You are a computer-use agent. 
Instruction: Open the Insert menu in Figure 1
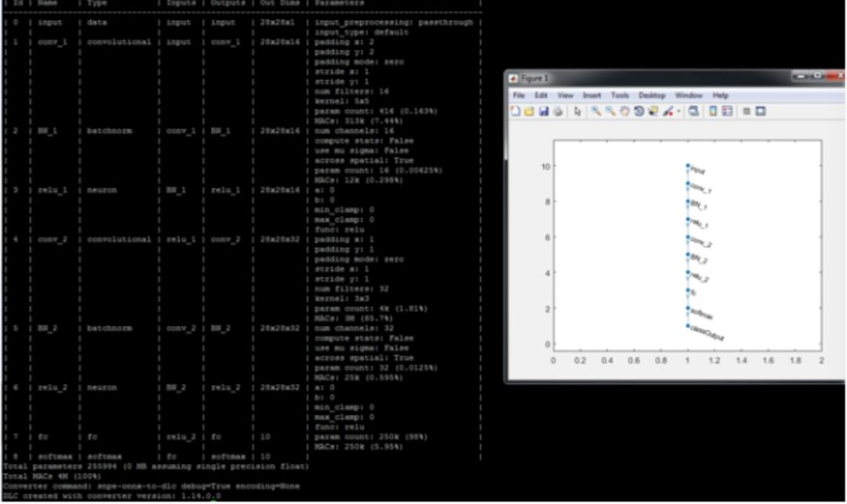pos(591,95)
